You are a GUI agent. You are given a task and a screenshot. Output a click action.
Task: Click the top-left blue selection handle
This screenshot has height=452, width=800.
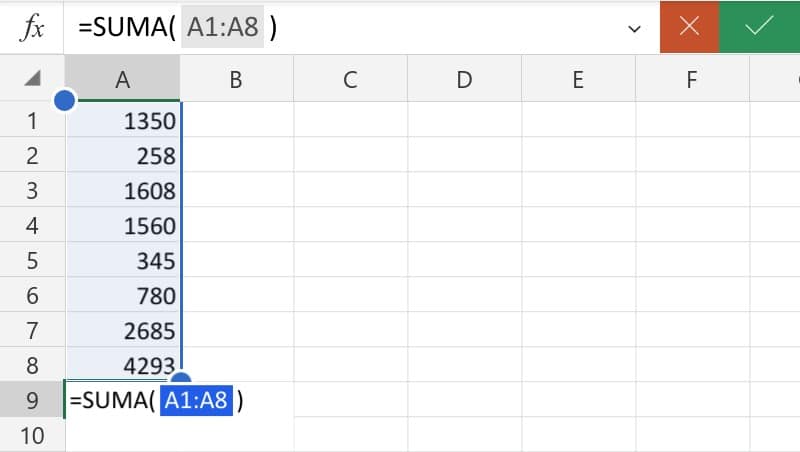tap(65, 100)
